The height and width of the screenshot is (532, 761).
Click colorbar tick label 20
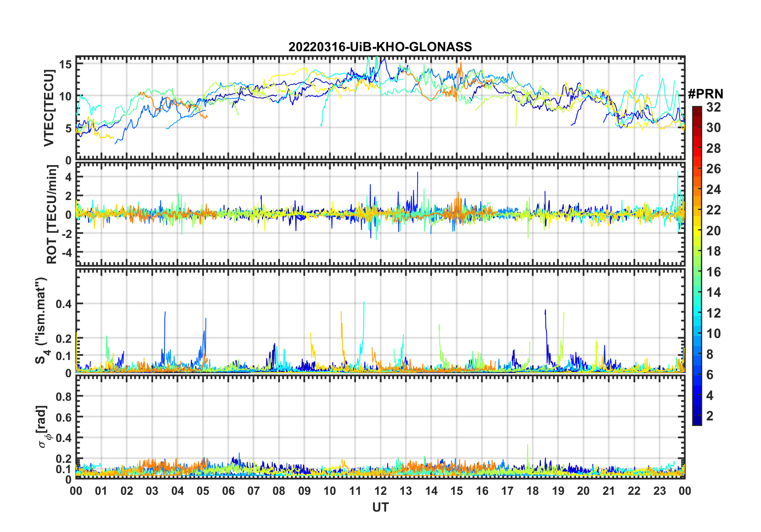coord(713,230)
